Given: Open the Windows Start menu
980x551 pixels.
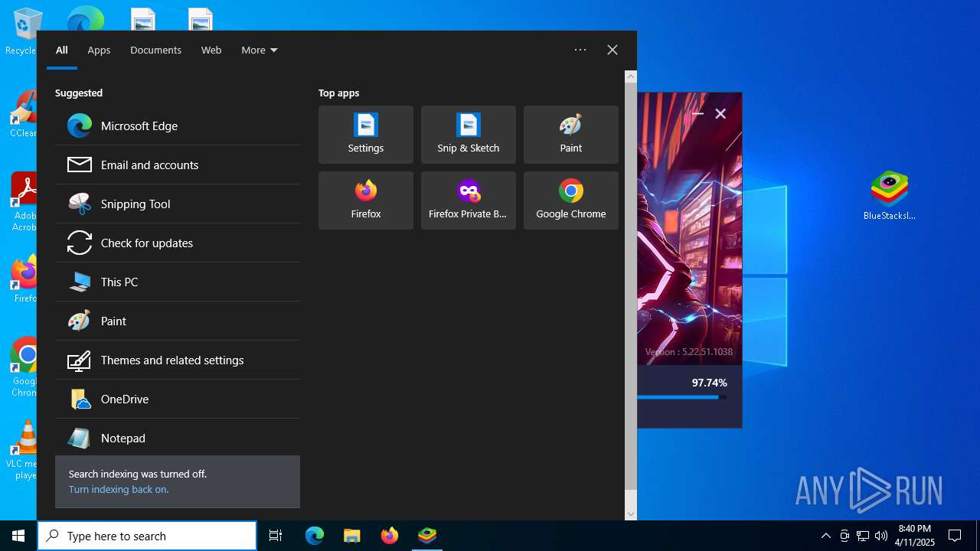Looking at the screenshot, I should click(x=18, y=536).
